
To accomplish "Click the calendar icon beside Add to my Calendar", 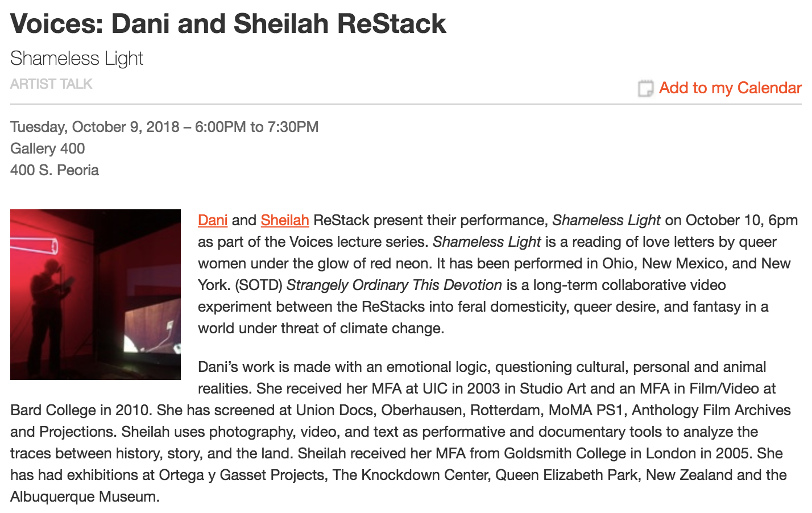I will (x=645, y=88).
